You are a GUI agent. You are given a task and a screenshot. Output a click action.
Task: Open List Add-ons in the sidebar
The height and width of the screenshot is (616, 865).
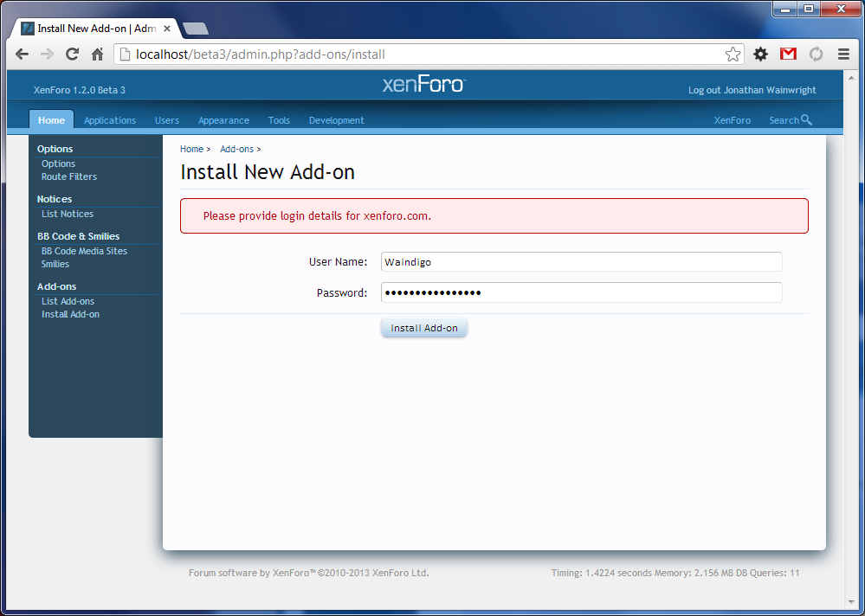[x=68, y=301]
